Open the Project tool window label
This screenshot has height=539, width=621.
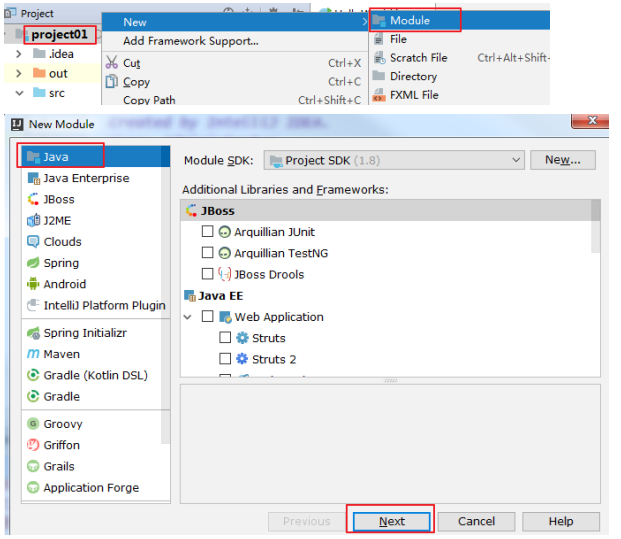[x=37, y=13]
